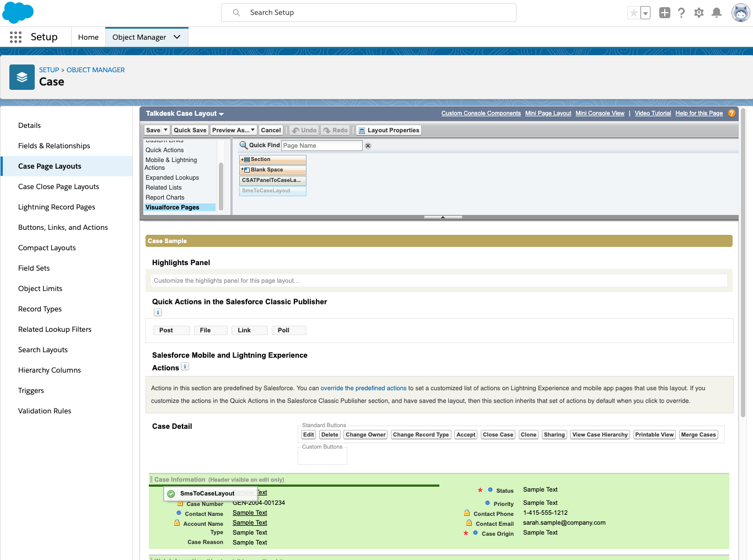
Task: Open the notifications bell
Action: [x=717, y=13]
